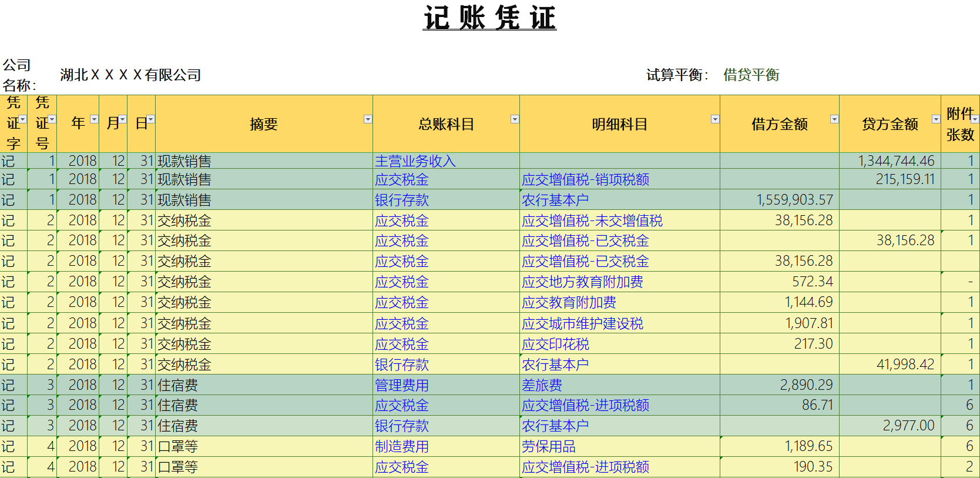This screenshot has height=478, width=980.
Task: Click 应交增值税-进项税额 in the 86.71 row
Action: 585,405
